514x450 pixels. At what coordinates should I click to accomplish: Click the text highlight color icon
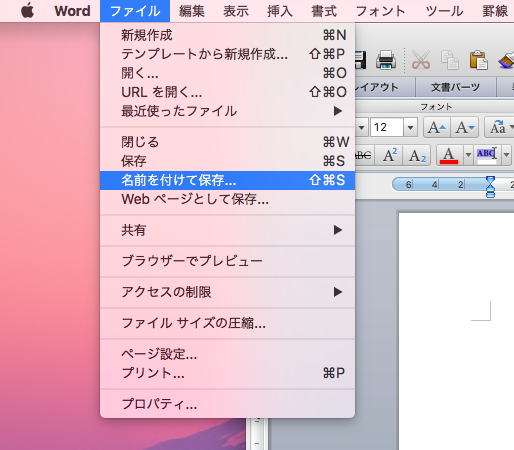pos(487,155)
